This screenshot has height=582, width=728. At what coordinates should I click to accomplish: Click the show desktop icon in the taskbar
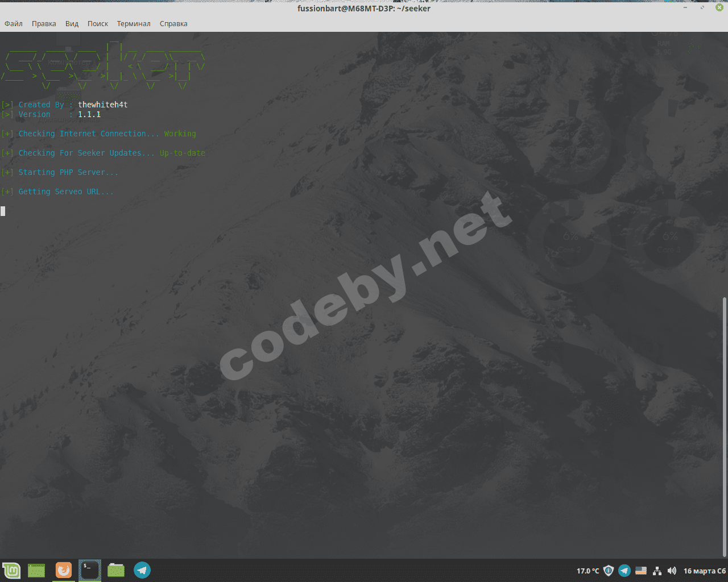(x=36, y=570)
